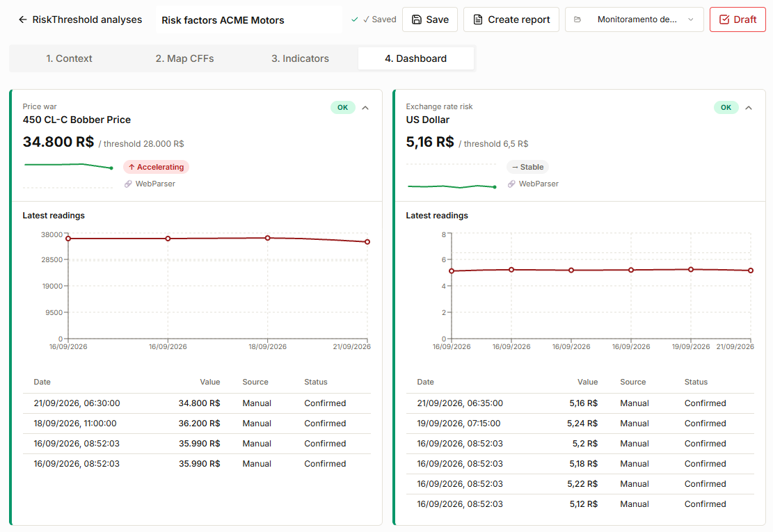The height and width of the screenshot is (532, 773).
Task: Click the threshold 6,5 R$ label
Action: tap(493, 144)
